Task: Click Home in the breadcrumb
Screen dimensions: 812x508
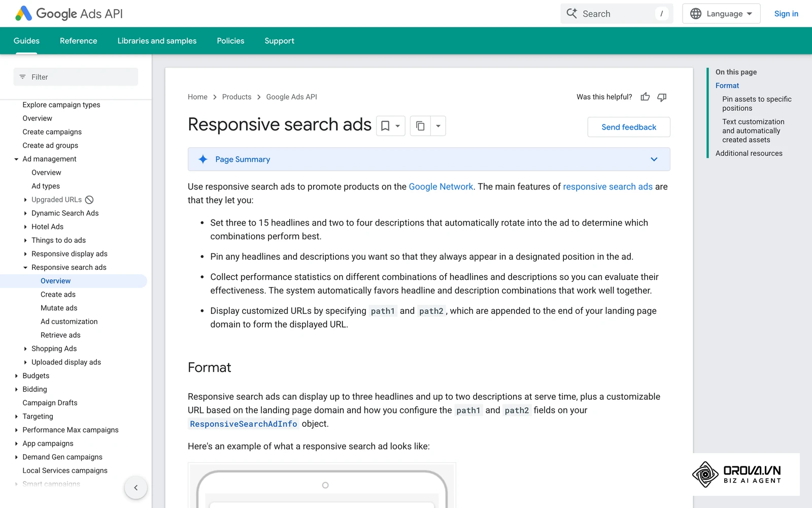Action: [197, 97]
